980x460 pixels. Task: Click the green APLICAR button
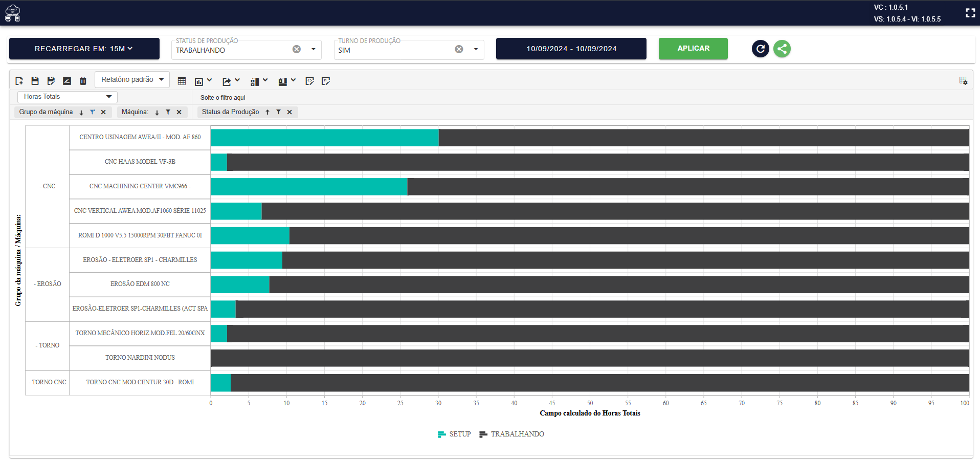(693, 49)
